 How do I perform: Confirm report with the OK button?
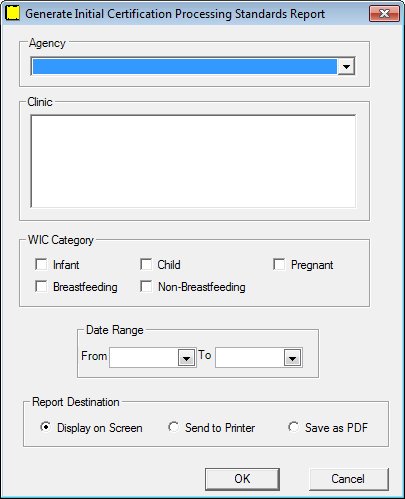(242, 479)
